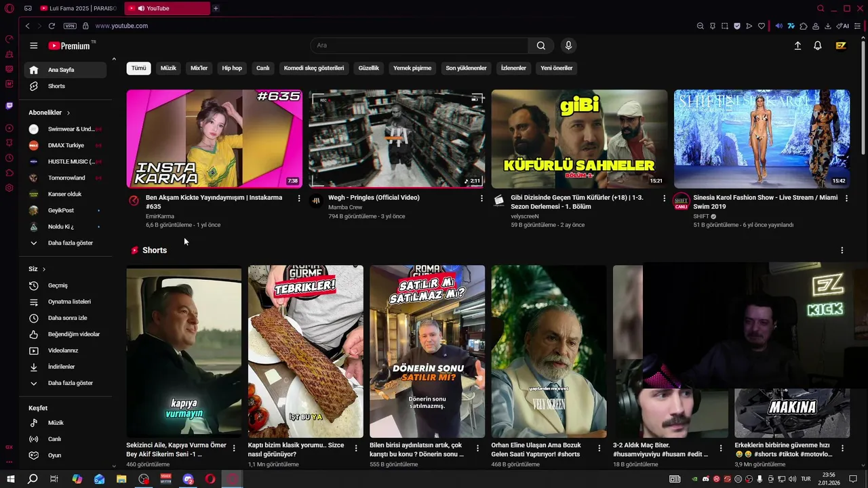Viewport: 868px width, 488px height.
Task: Open the Satılır mı Satılmaz mı short
Action: pos(427,351)
